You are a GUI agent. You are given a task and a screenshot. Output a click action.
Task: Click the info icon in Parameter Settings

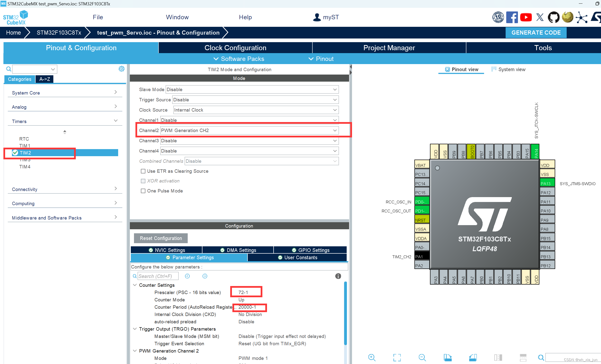click(338, 276)
